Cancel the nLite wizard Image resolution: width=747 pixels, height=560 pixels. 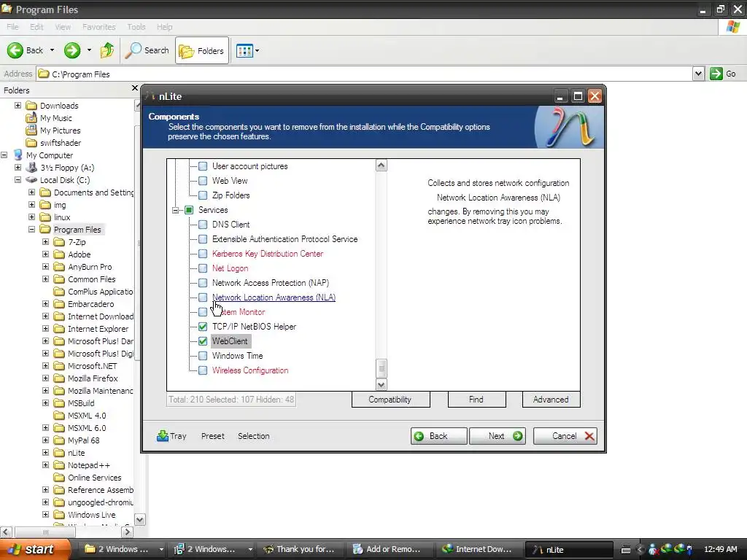pos(565,436)
